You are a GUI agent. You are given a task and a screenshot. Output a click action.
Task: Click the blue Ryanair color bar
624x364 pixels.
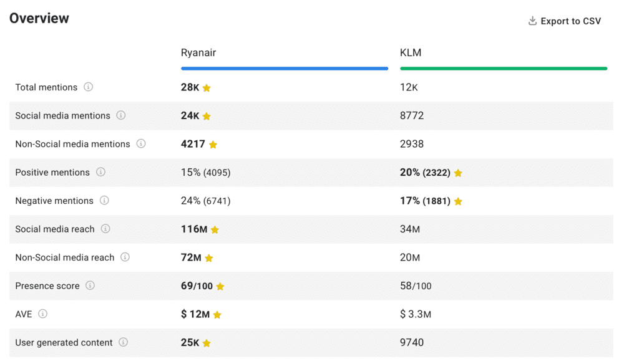coord(285,69)
